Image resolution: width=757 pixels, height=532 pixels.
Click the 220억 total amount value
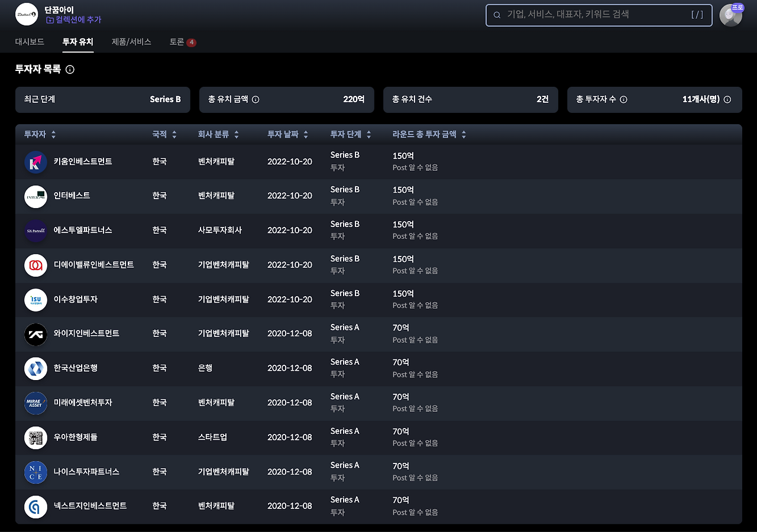pyautogui.click(x=354, y=99)
